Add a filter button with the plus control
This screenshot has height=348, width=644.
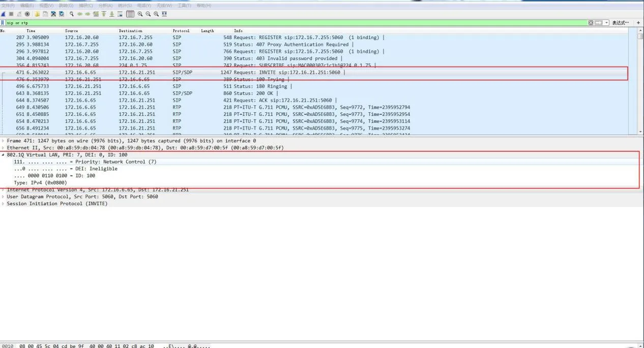point(638,22)
